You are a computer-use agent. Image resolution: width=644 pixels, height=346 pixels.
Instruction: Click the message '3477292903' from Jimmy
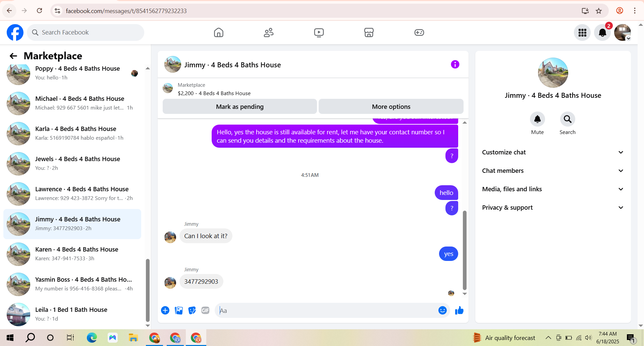pyautogui.click(x=201, y=282)
